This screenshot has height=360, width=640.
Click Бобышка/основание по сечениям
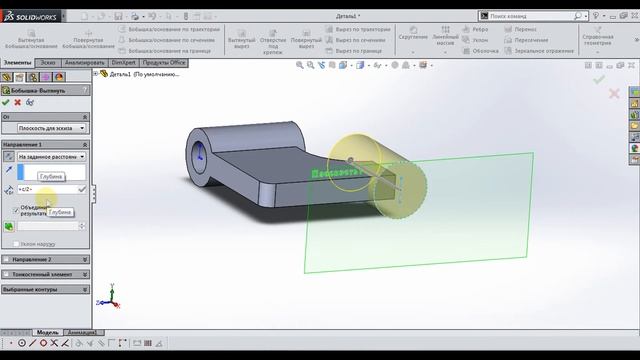[x=167, y=40]
